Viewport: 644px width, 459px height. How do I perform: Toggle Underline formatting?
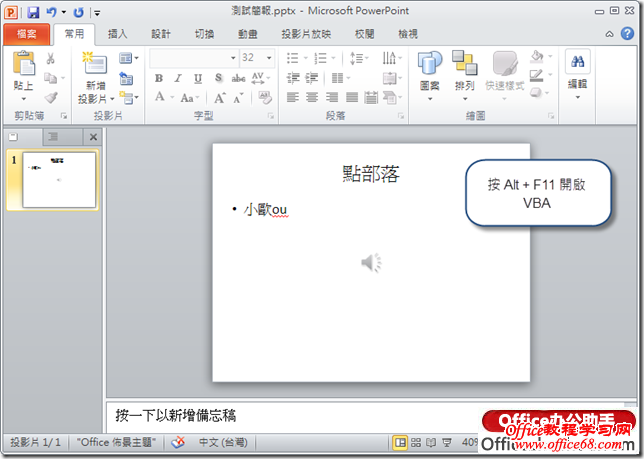click(198, 78)
